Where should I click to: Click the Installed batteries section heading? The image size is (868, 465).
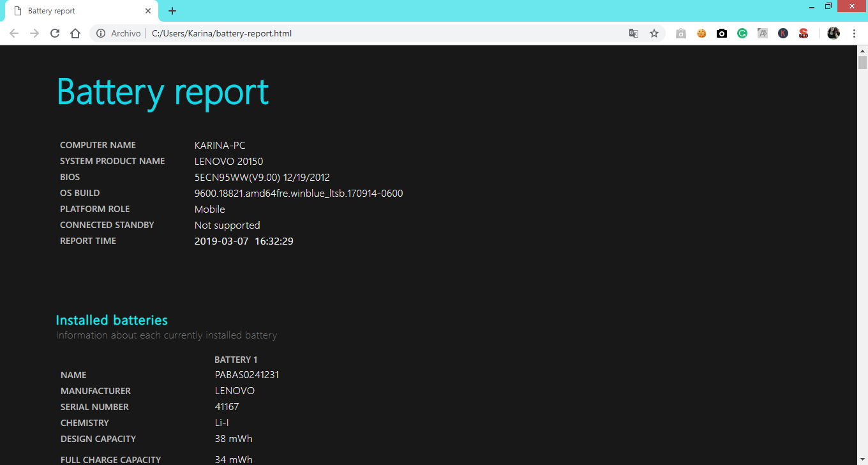coord(112,320)
